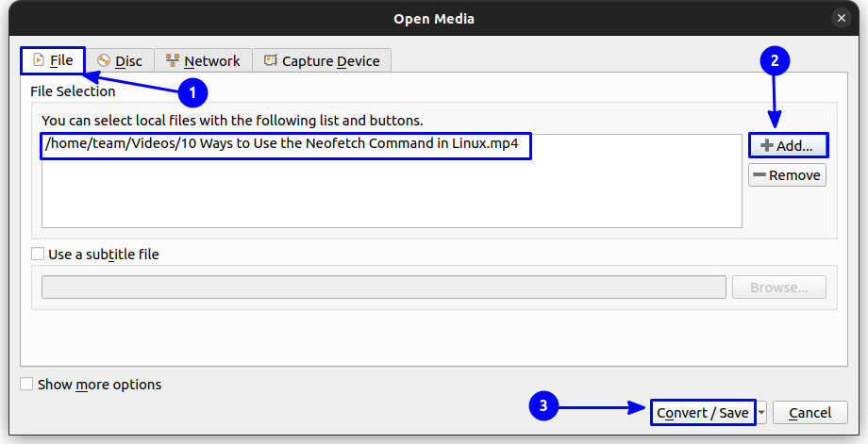Click the minus icon on Remove button
Viewport: 868px width, 444px height.
point(758,175)
